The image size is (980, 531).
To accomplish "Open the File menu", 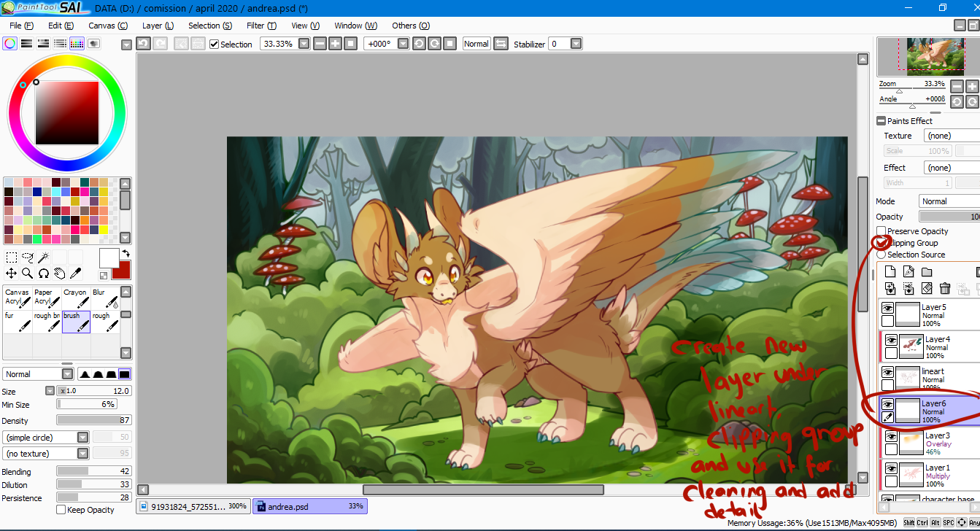I will point(21,26).
